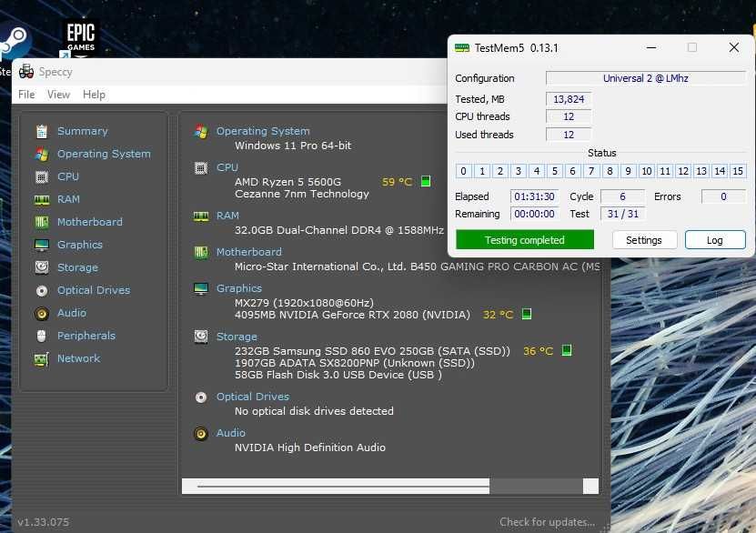Image resolution: width=756 pixels, height=533 pixels.
Task: Click the Audio speaker icon in sidebar
Action: tap(42, 314)
